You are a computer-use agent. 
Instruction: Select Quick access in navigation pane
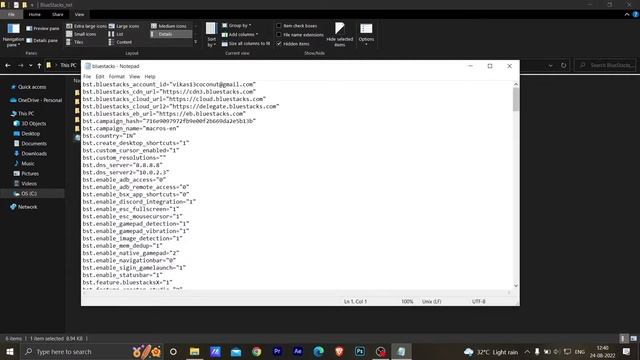pyautogui.click(x=28, y=87)
